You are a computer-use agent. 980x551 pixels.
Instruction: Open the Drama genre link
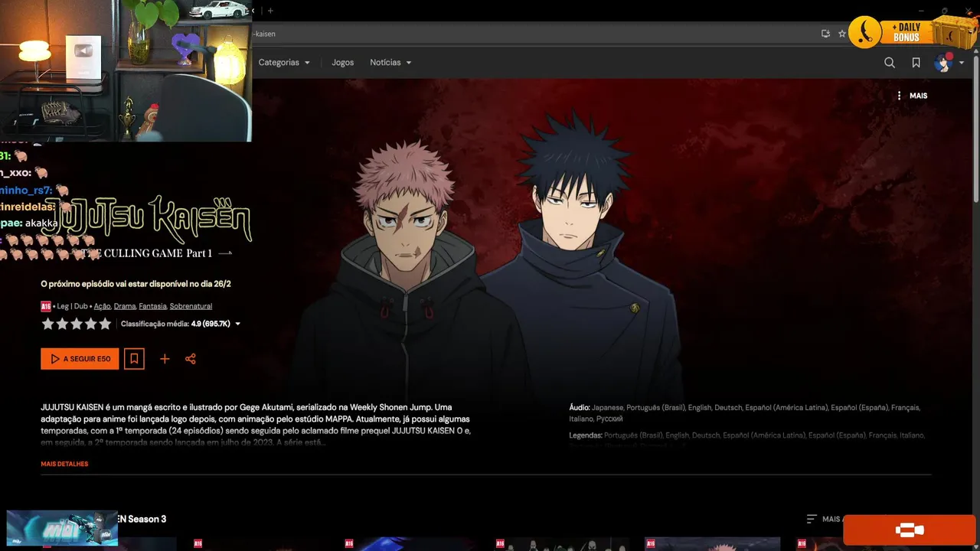click(x=125, y=306)
